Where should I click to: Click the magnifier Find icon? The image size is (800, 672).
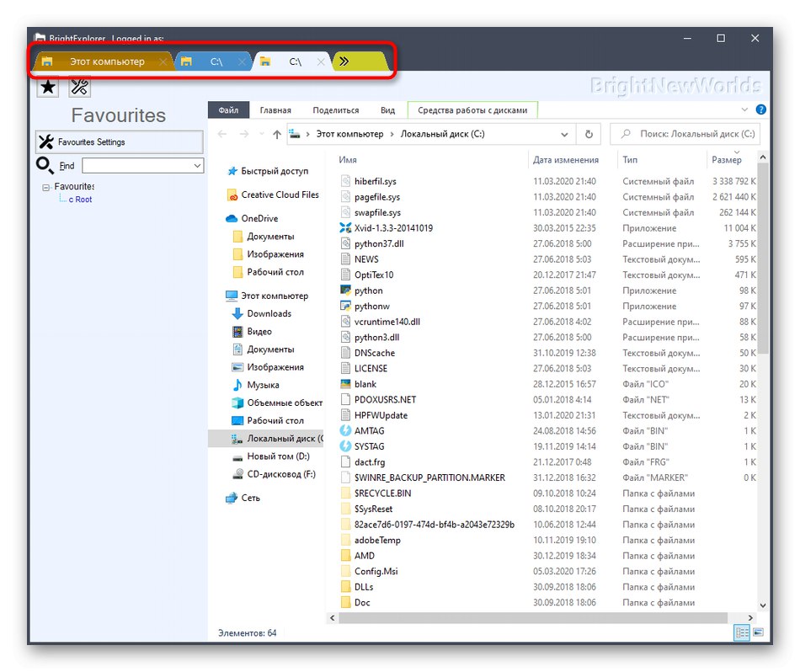click(x=45, y=165)
